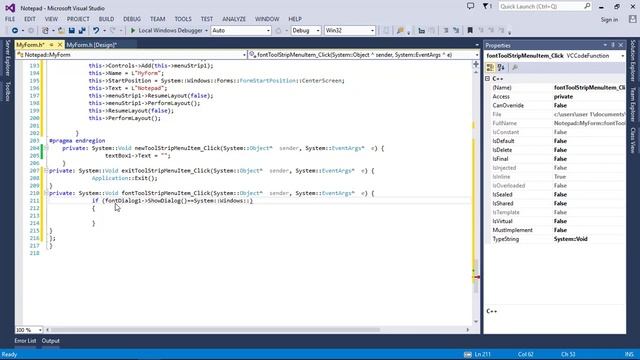Collapse the C++ category in Properties
This screenshot has height=360, width=640.
coord(487,78)
